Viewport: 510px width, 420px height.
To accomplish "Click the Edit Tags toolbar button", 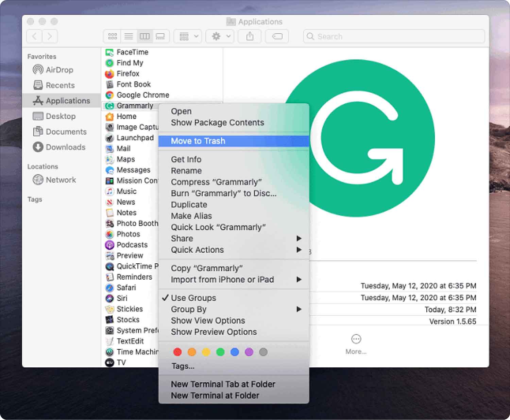I will pyautogui.click(x=277, y=36).
